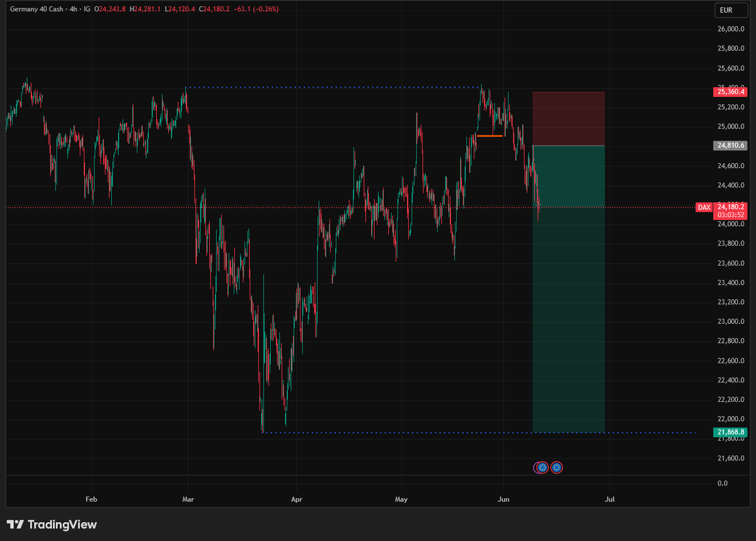This screenshot has width=756, height=541.
Task: Open the EU event icon overlapping purple ring
Action: (x=542, y=467)
